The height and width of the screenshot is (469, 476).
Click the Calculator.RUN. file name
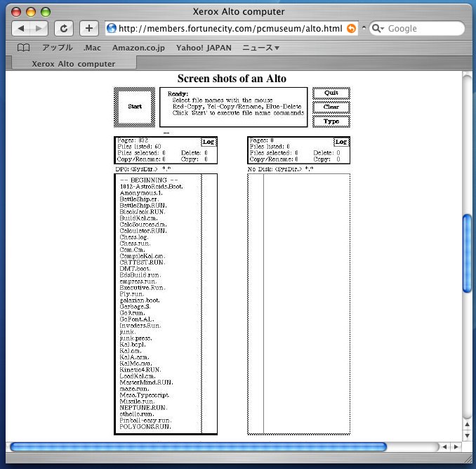click(143, 231)
